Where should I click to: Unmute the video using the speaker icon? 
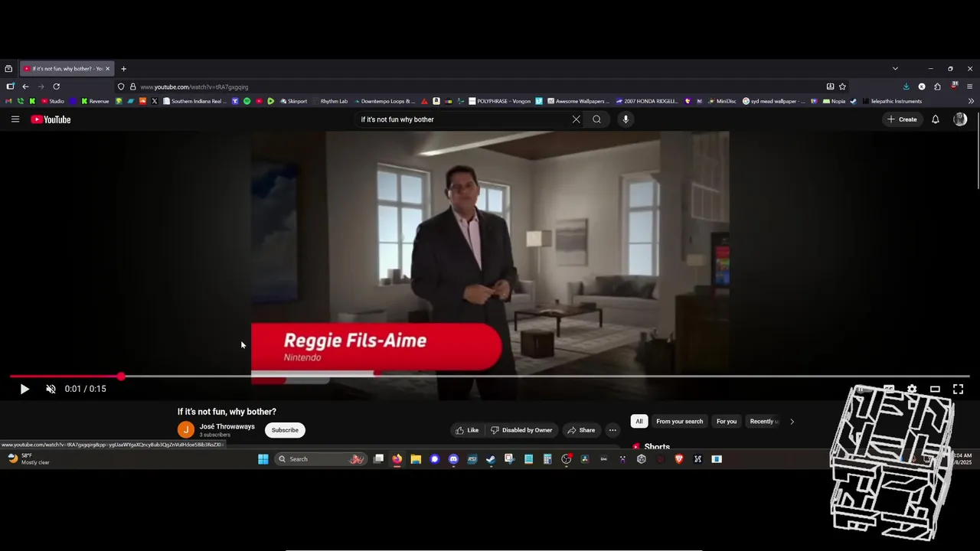[51, 389]
